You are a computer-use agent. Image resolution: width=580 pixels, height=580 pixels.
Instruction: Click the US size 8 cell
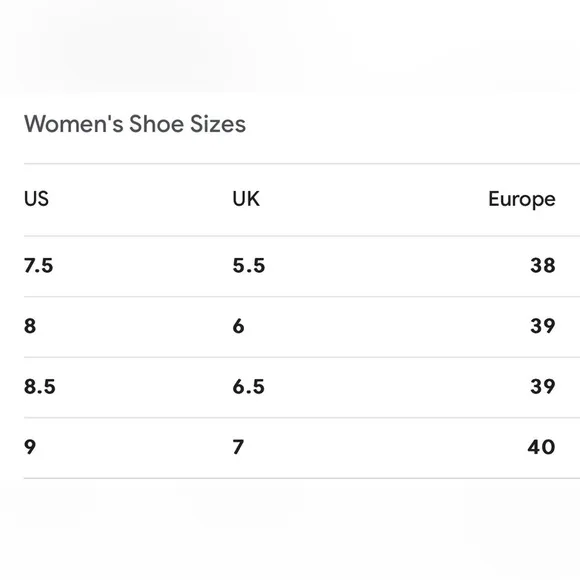pos(30,326)
